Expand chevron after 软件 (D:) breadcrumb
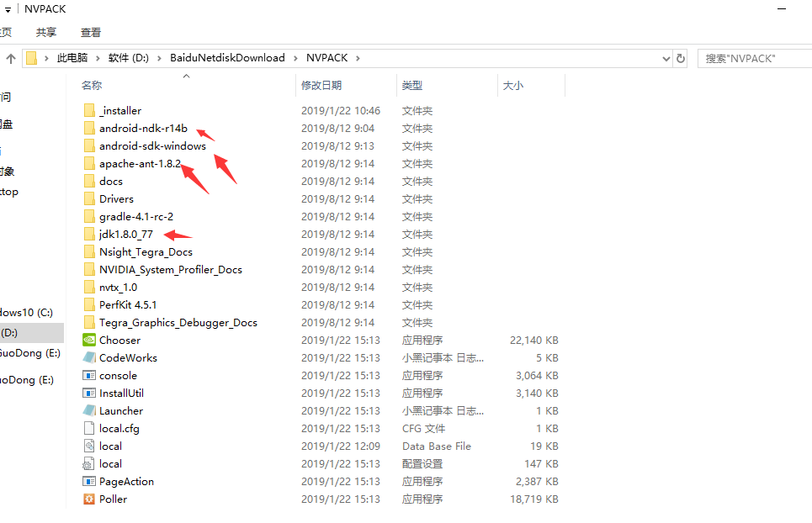The width and height of the screenshot is (812, 523). click(159, 58)
